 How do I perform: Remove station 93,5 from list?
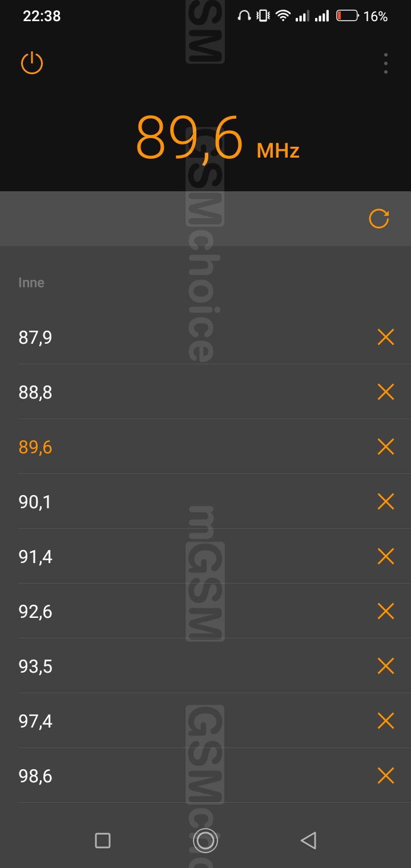click(x=386, y=666)
